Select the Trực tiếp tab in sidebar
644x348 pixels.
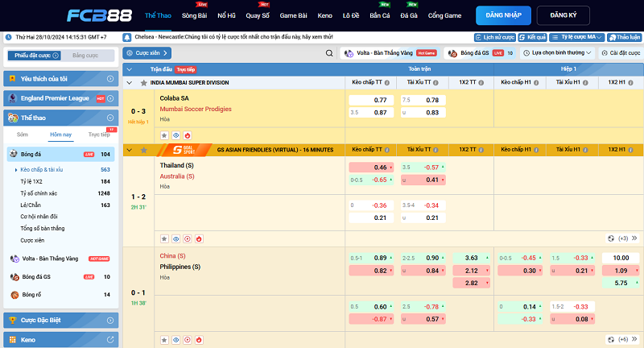click(99, 135)
